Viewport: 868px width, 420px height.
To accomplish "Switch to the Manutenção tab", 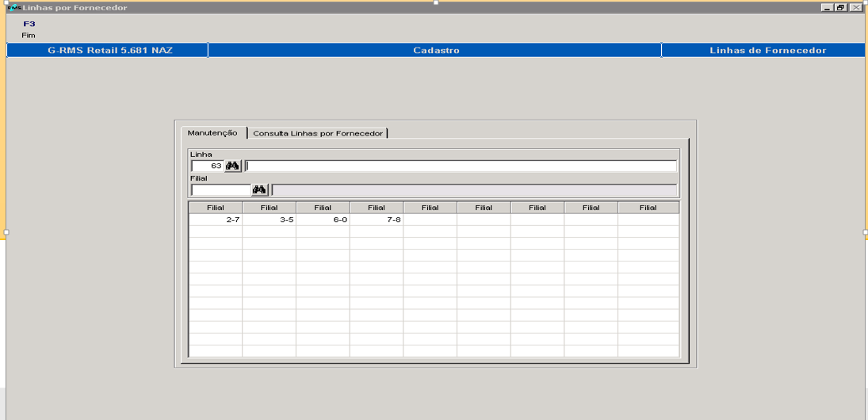I will tap(213, 133).
